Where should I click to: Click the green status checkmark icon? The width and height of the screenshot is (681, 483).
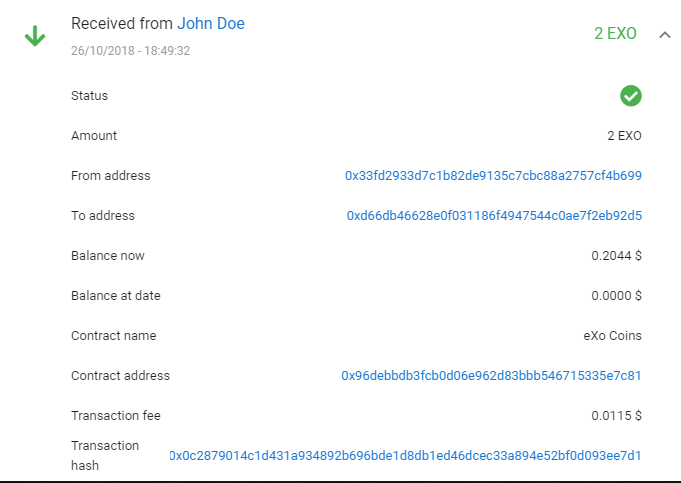pyautogui.click(x=631, y=96)
